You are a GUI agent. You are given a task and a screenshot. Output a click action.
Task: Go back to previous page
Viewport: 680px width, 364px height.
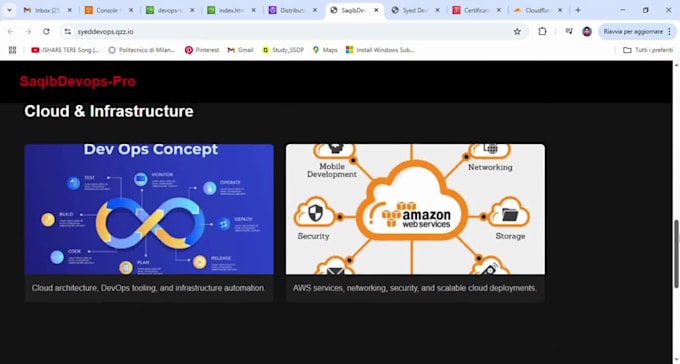[x=11, y=32]
